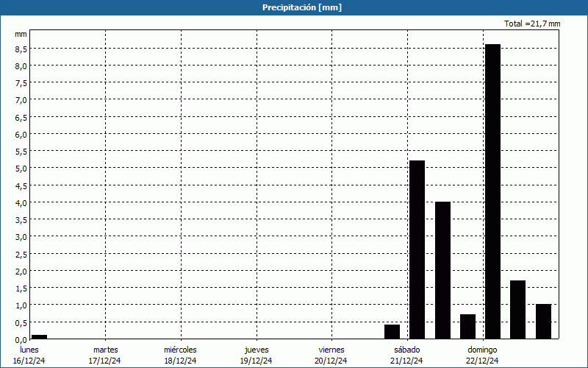Screen dimensions: 588x368
Task: Click the 8,5 value on the y-axis
Action: tap(21, 49)
